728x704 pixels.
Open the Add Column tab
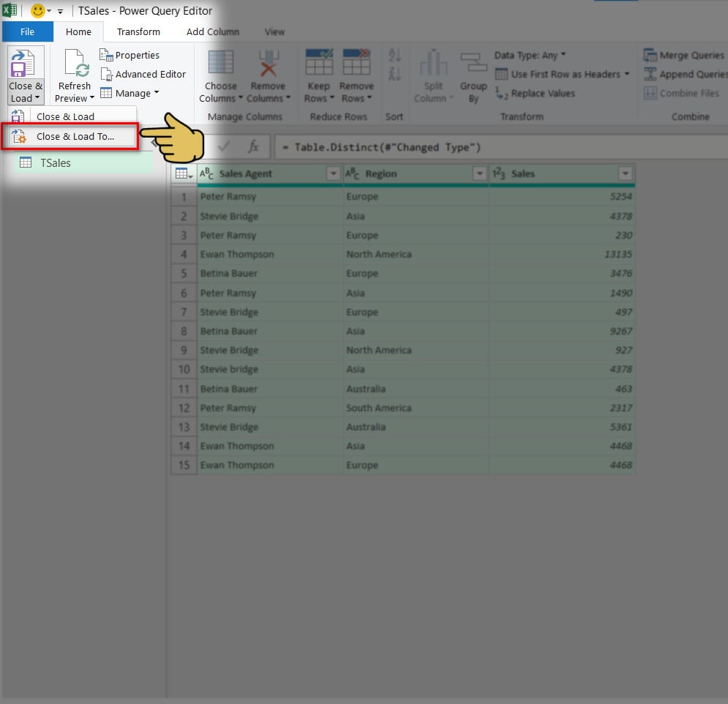pyautogui.click(x=212, y=31)
